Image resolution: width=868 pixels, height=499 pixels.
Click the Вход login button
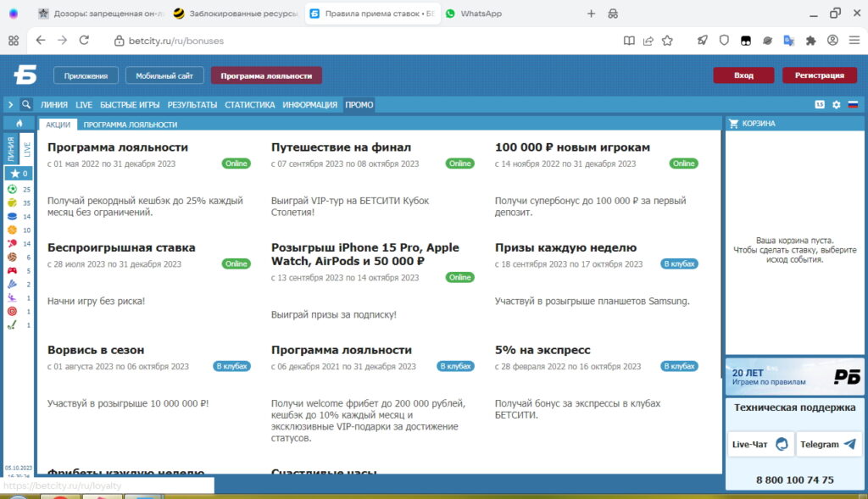coord(743,75)
